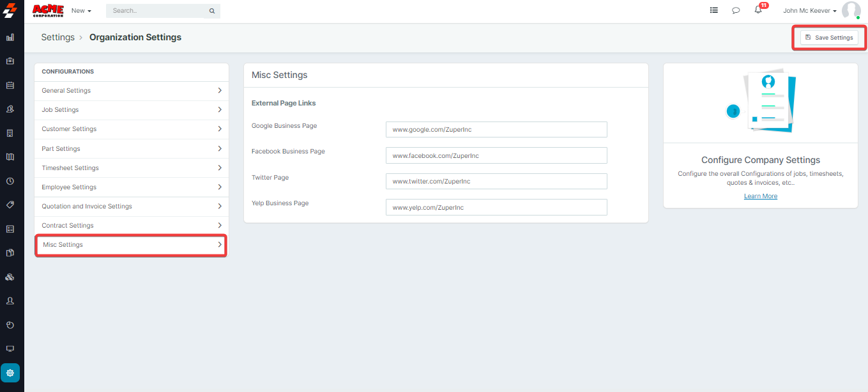Expand General Settings chevron arrow
This screenshot has height=392, width=868.
220,91
